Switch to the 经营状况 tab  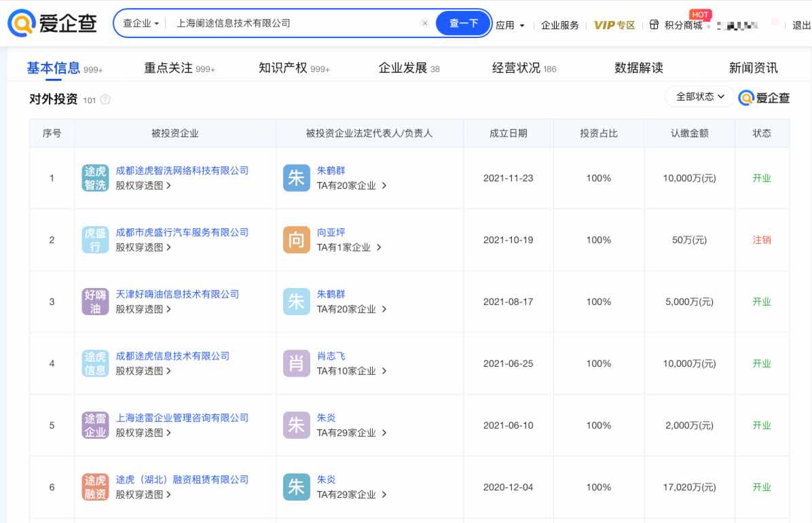pyautogui.click(x=524, y=68)
